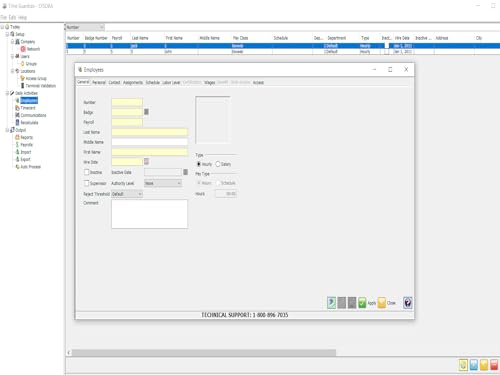Image resolution: width=500 pixels, height=375 pixels.
Task: Select the Salary radio button
Action: [218, 164]
